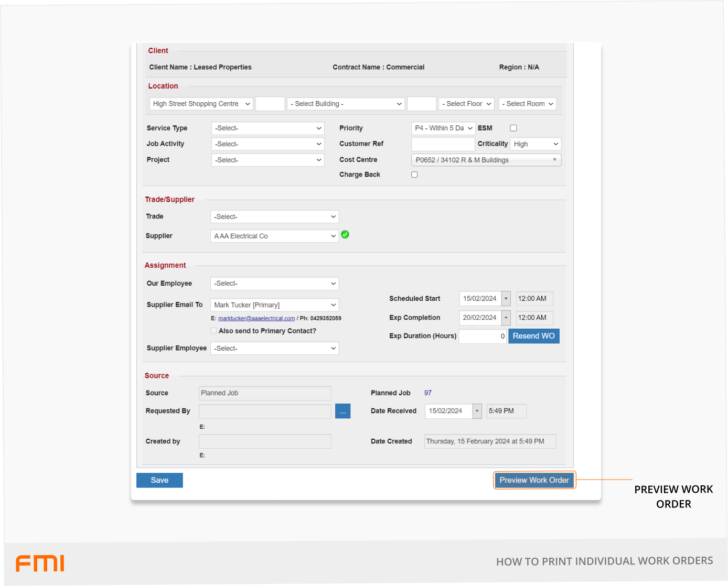This screenshot has width=728, height=586.
Task: Expand the Priority dropdown
Action: click(x=443, y=128)
